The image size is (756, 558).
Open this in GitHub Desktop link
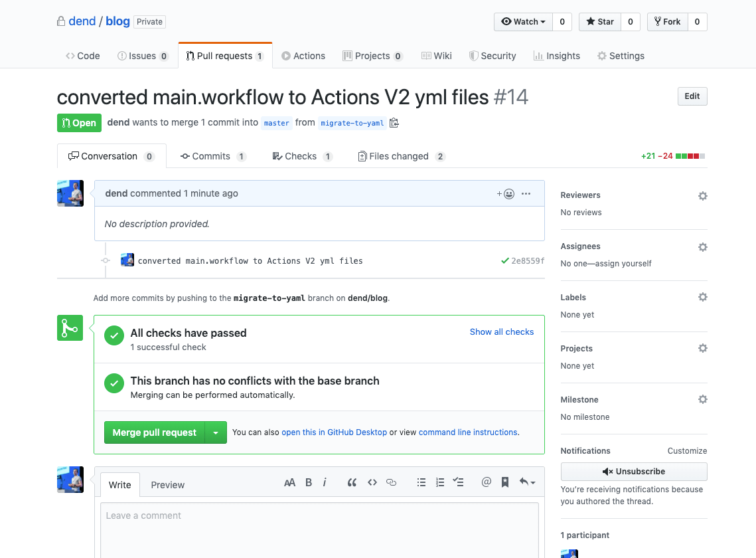pos(334,432)
